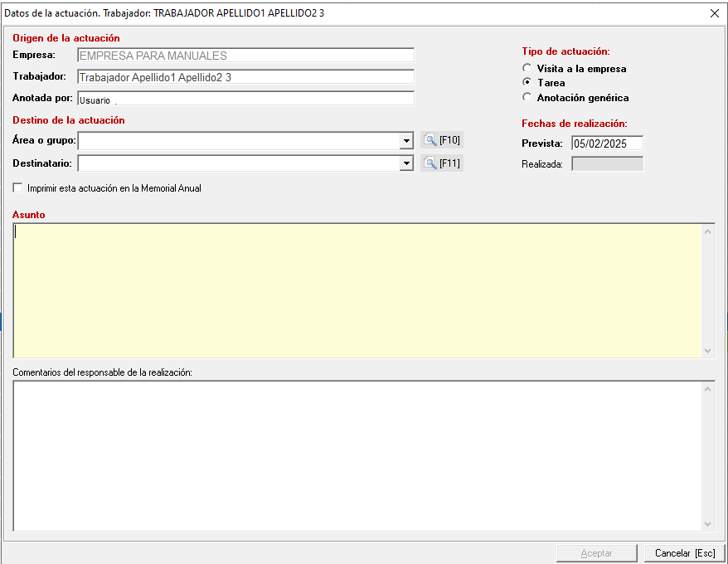
Task: Click into the Empresa field
Action: click(245, 56)
